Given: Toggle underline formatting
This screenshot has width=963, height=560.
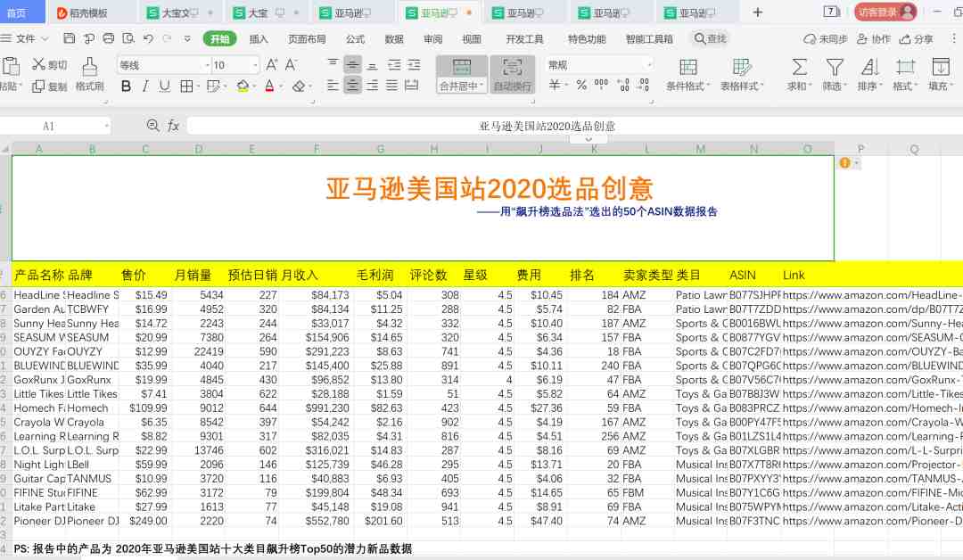Looking at the screenshot, I should point(165,86).
